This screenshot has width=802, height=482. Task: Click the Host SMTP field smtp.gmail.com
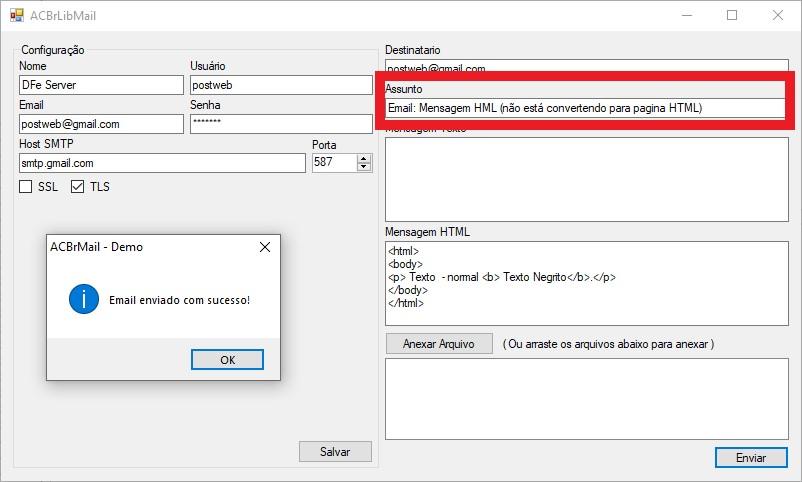[162, 163]
